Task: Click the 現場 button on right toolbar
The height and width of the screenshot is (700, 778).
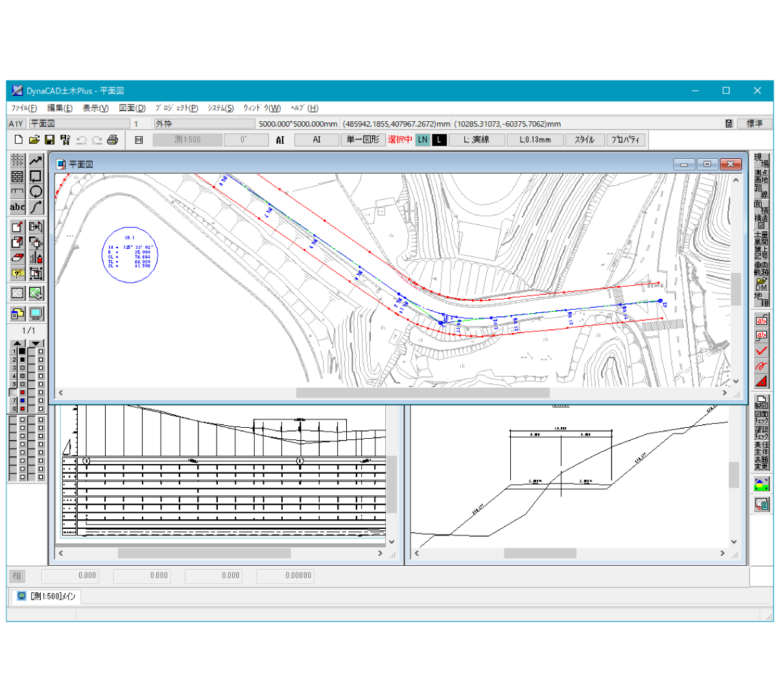Action: (x=761, y=161)
